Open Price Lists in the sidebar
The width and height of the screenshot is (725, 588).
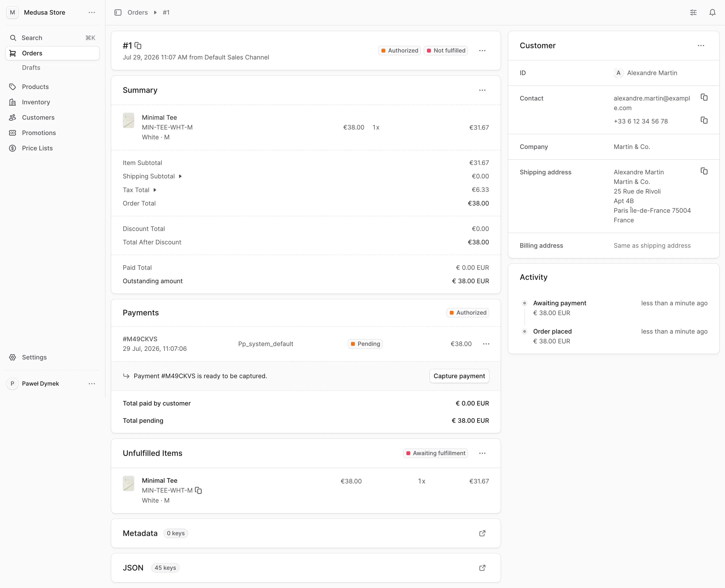pos(53,148)
